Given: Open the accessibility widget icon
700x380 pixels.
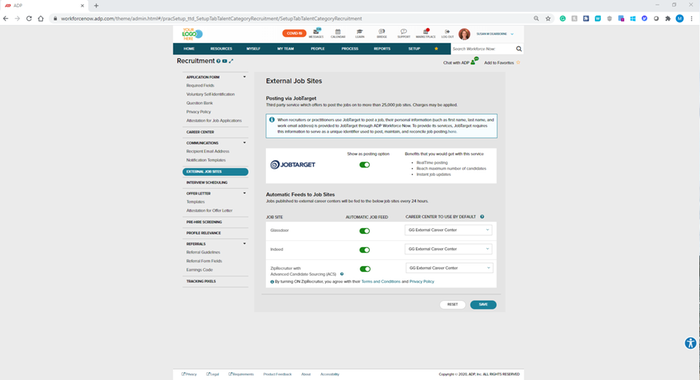Looking at the screenshot, I should [x=691, y=343].
